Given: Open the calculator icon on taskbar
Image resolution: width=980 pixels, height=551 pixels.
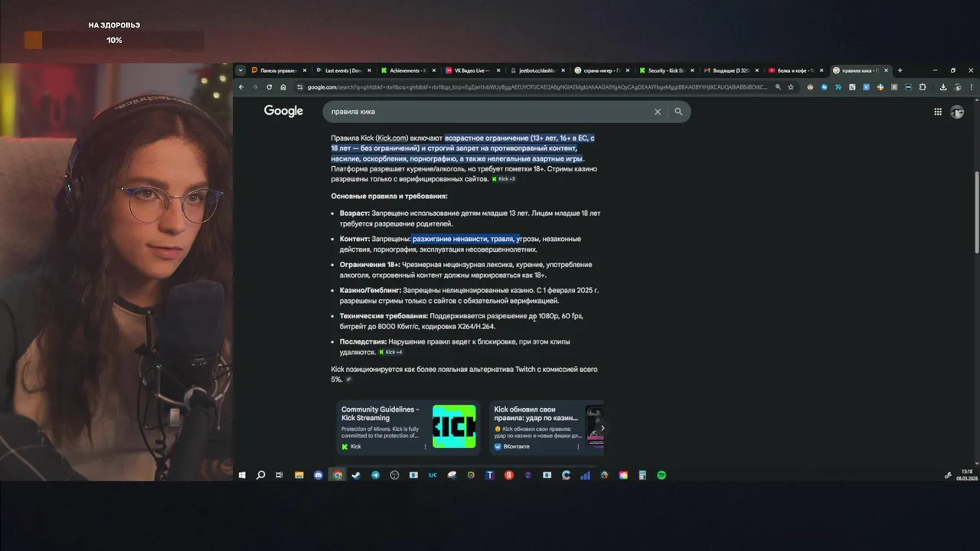Looking at the screenshot, I should point(642,475).
